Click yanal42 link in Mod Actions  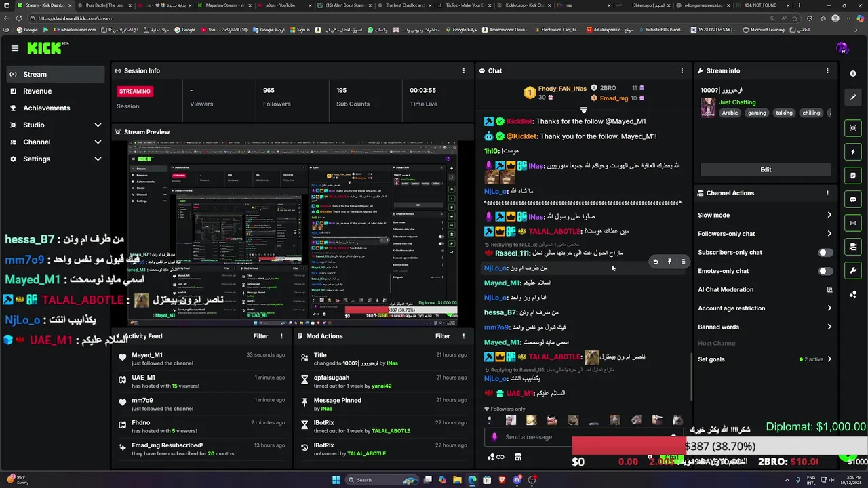pos(381,386)
